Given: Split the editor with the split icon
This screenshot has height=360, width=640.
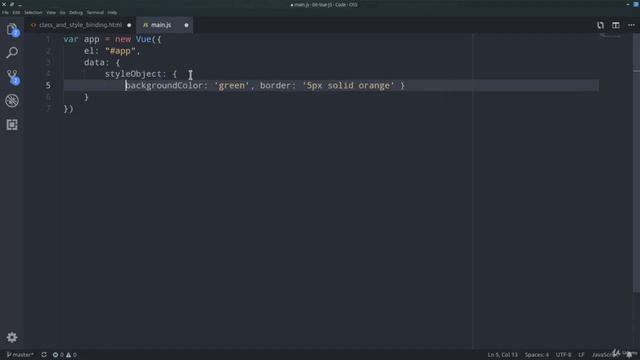Looking at the screenshot, I should 616,25.
